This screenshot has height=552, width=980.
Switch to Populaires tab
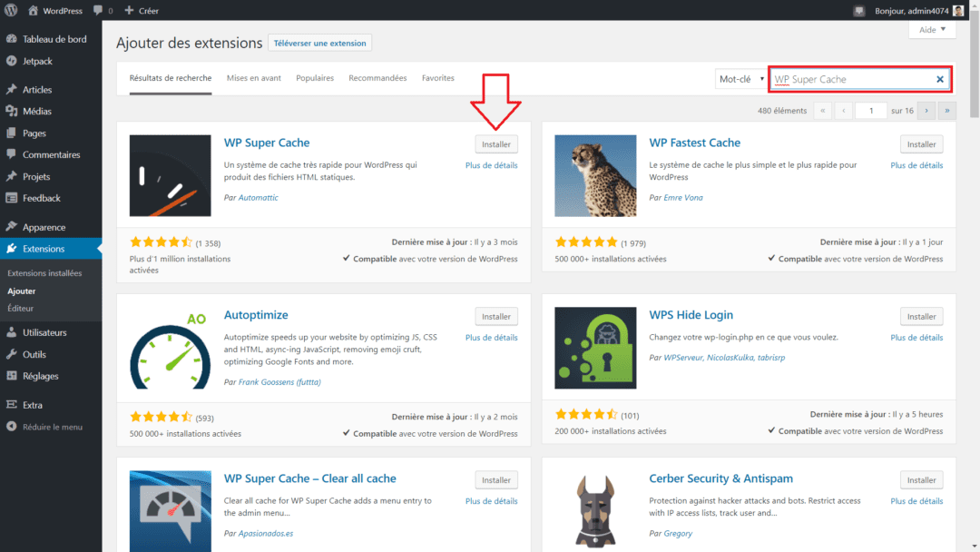315,78
